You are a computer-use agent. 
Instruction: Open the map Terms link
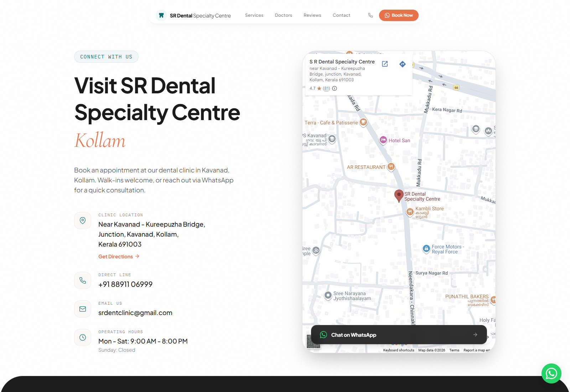(454, 350)
